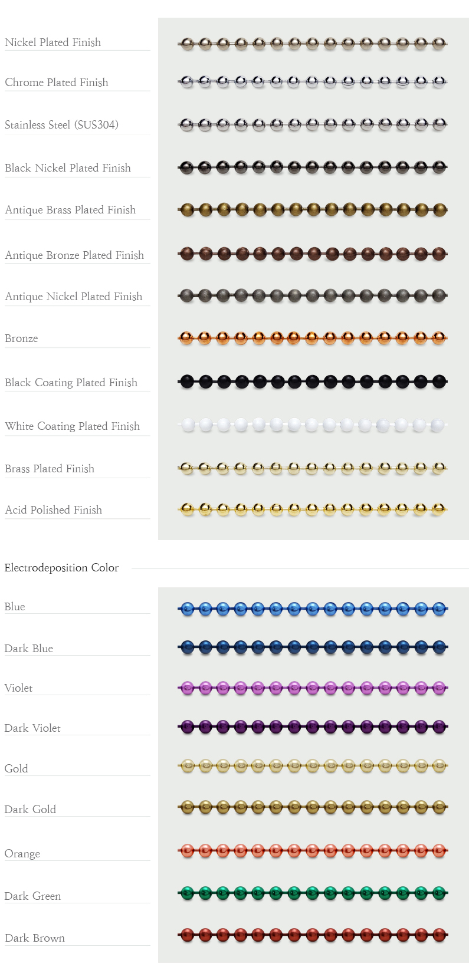Select Antique Brass Plated Finish label
This screenshot has height=980, width=469.
tap(70, 210)
